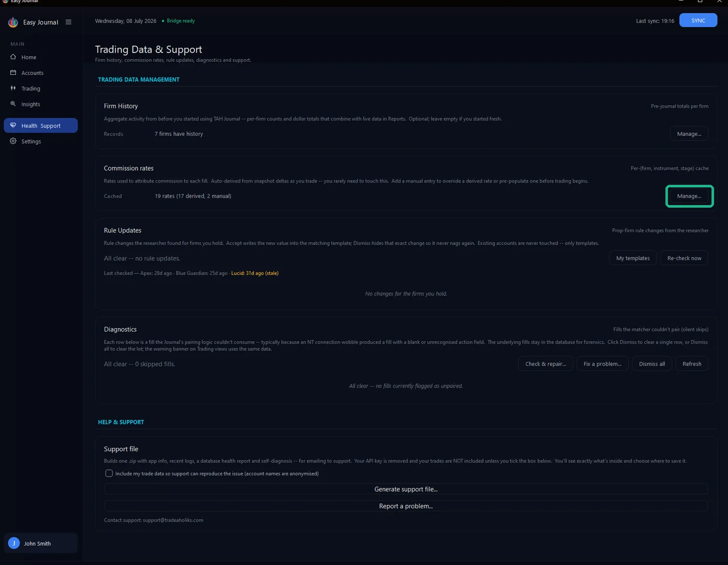
Task: Click Re-check now for rule updates
Action: tap(684, 258)
